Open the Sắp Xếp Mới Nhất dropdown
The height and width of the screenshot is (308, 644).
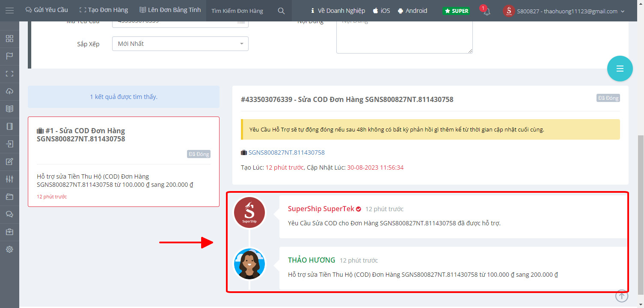click(x=180, y=44)
